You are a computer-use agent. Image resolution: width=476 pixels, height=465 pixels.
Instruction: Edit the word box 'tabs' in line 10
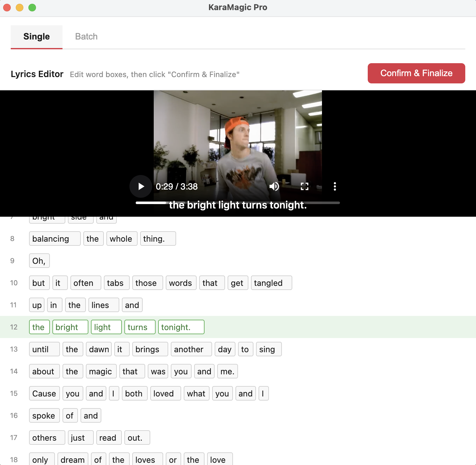[x=116, y=283]
